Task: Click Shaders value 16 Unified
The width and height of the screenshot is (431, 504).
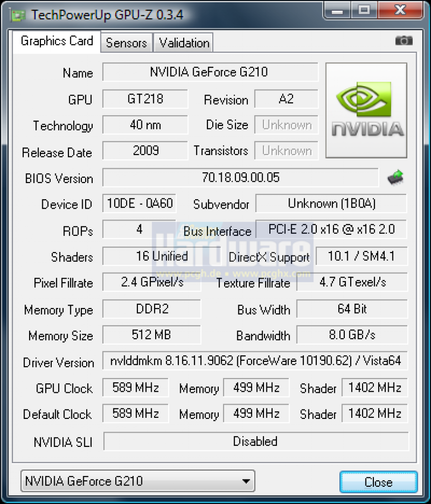Action: pos(162,256)
